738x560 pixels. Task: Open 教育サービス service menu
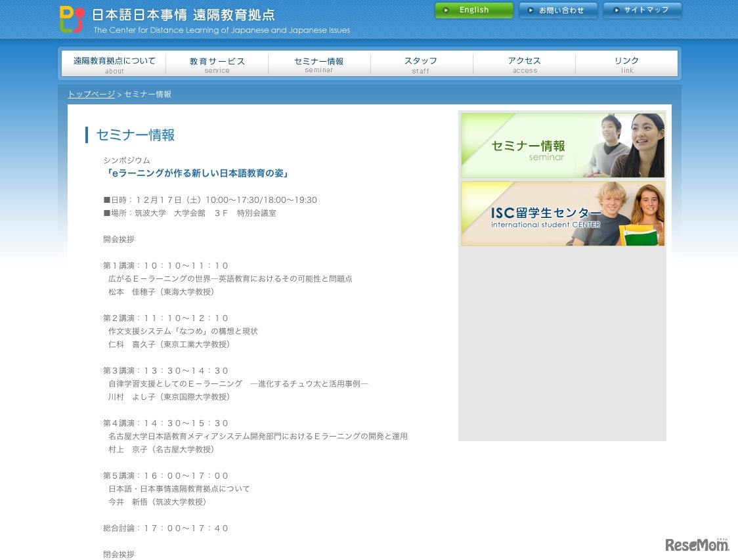[x=217, y=64]
